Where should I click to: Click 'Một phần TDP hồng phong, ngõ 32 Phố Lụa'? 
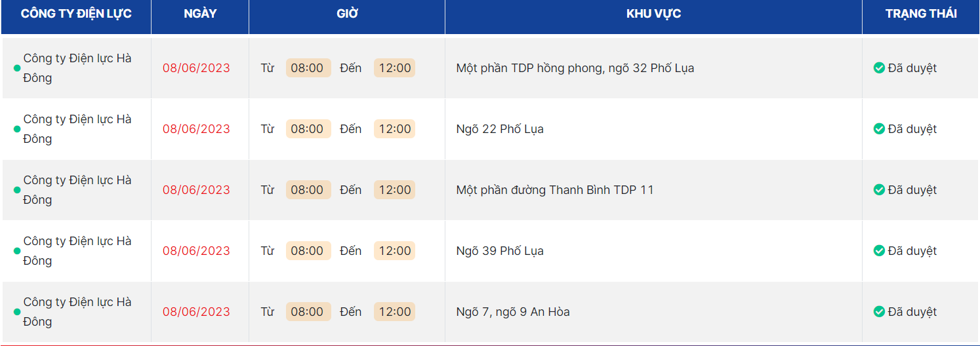tap(575, 68)
